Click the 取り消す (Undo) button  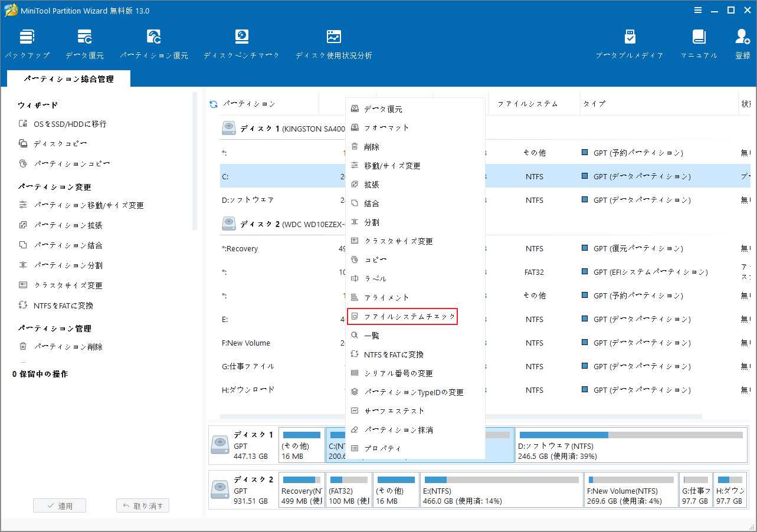click(142, 505)
